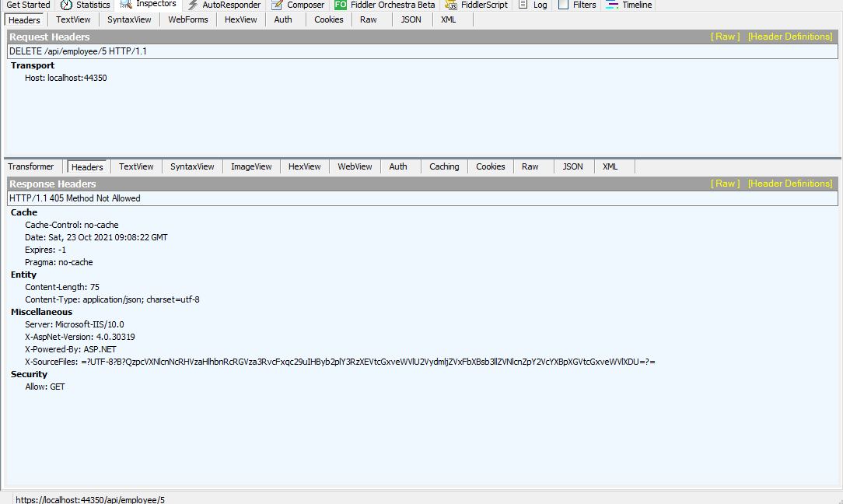Click Header Definitions link in Response Headers
Image resolution: width=843 pixels, height=504 pixels.
(790, 184)
